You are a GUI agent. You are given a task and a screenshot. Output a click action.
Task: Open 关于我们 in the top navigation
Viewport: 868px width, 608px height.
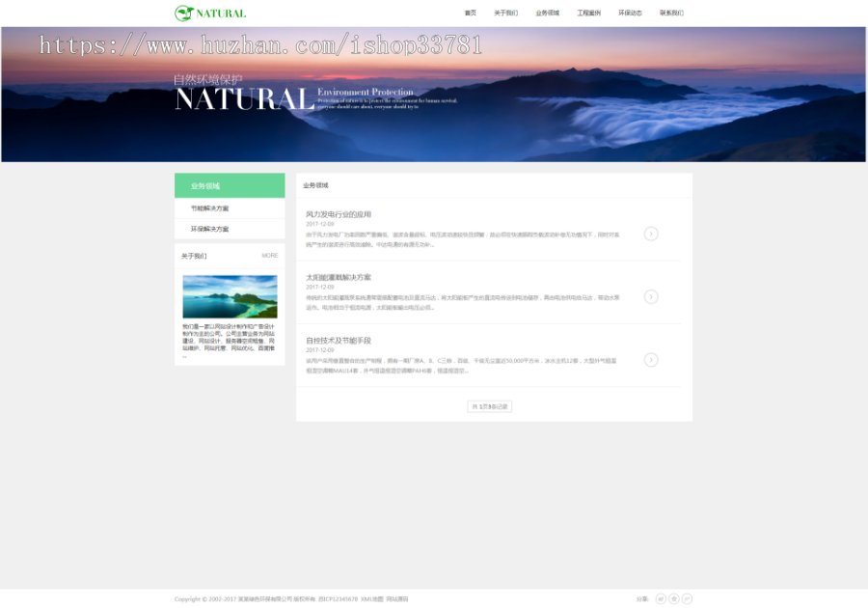(x=506, y=13)
